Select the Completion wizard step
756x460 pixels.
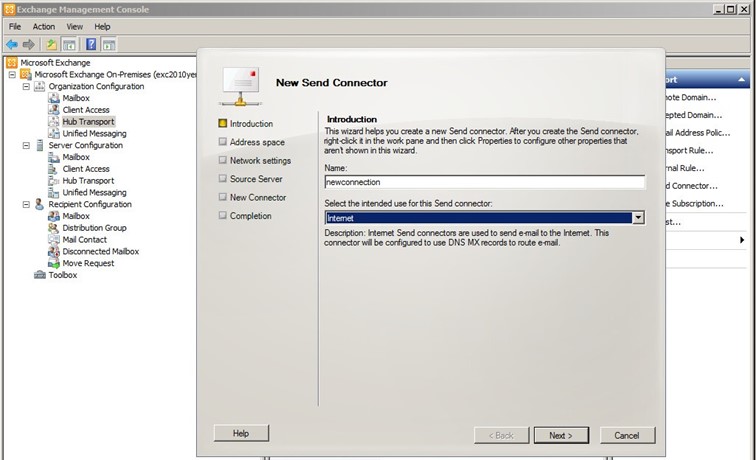245,216
